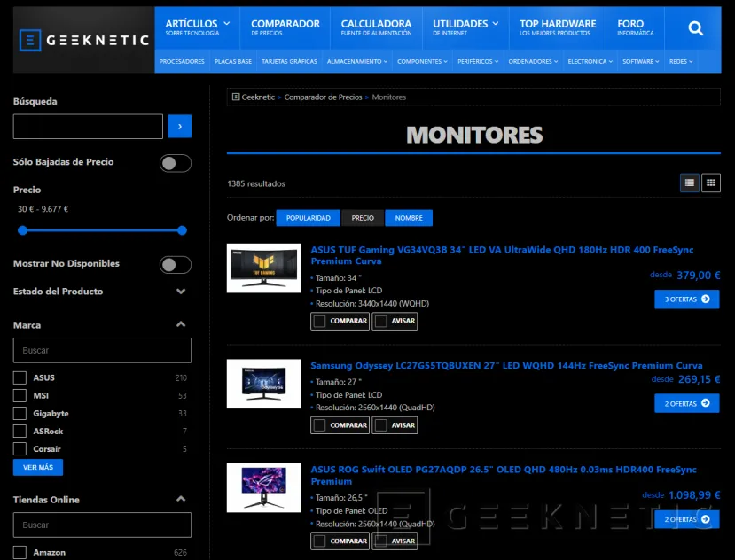Screen dimensions: 735x560
Task: Open ASUS TUF Gaming VG34VQ3B title link
Action: click(x=502, y=255)
